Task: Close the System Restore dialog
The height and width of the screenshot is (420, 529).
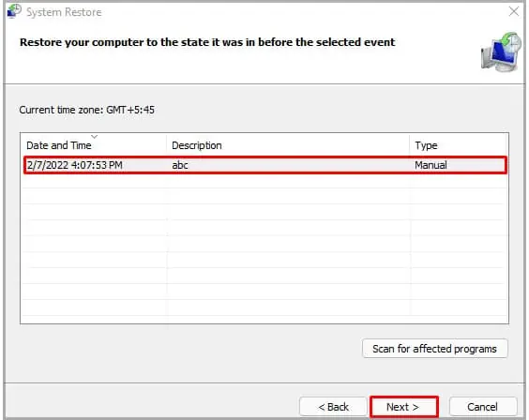Action: pos(514,11)
